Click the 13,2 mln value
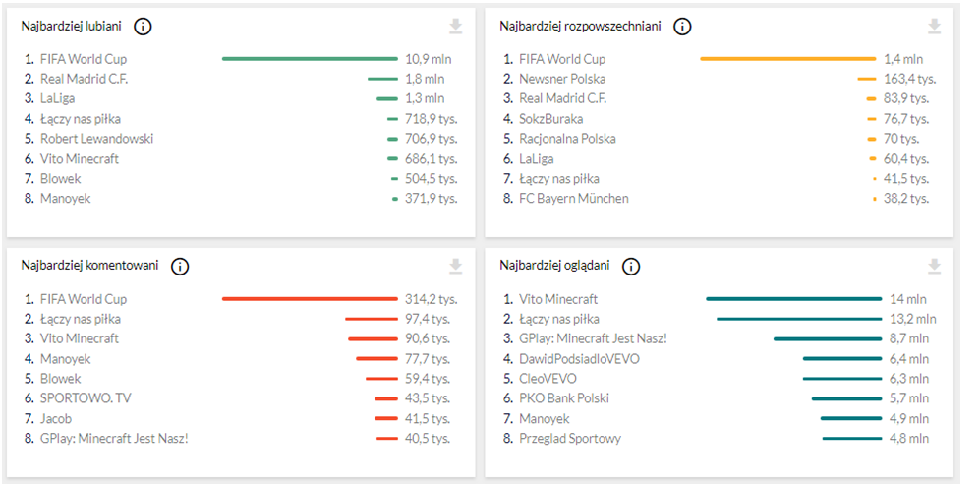 (913, 320)
